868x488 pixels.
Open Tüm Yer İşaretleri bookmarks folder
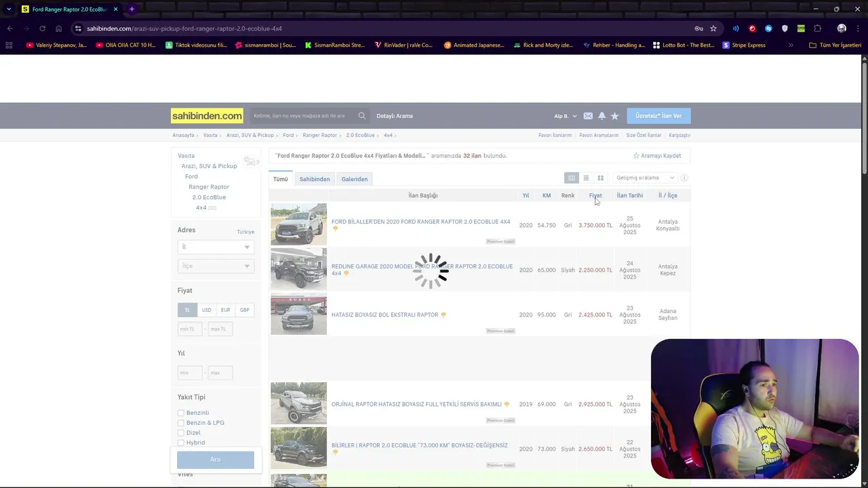click(x=835, y=45)
